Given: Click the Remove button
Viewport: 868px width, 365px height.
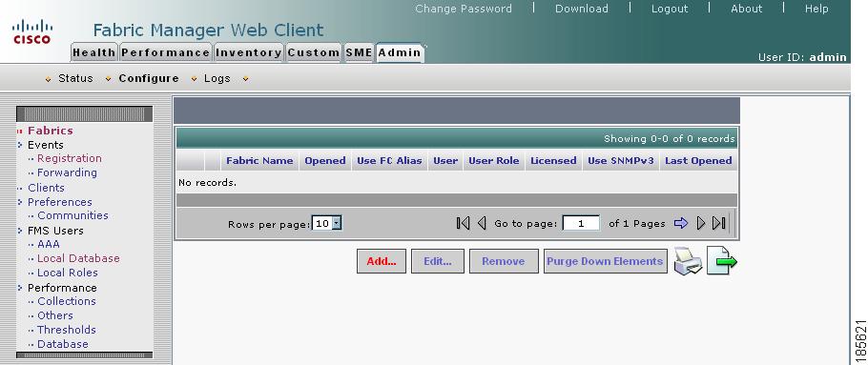Looking at the screenshot, I should (504, 261).
